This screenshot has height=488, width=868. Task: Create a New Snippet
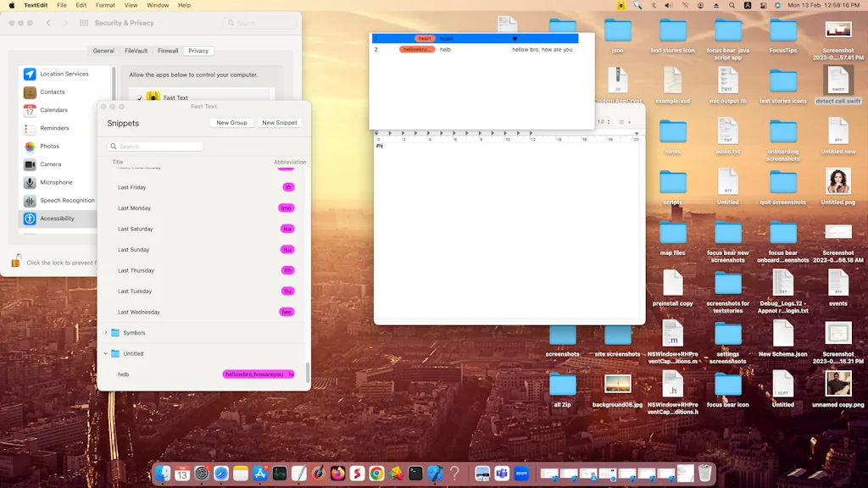(x=280, y=122)
